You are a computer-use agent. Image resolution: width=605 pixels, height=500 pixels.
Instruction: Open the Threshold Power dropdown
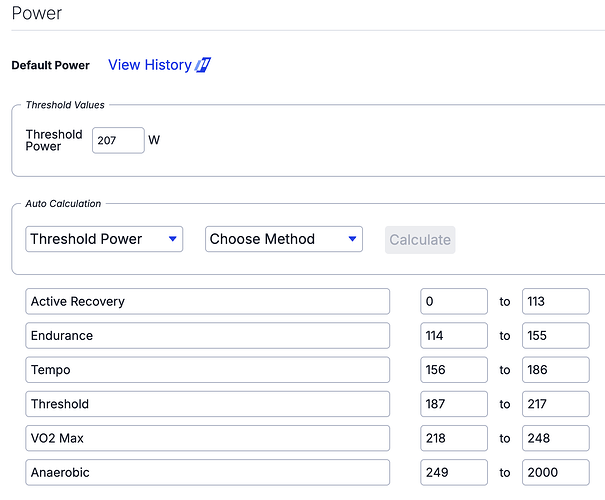[x=104, y=239]
